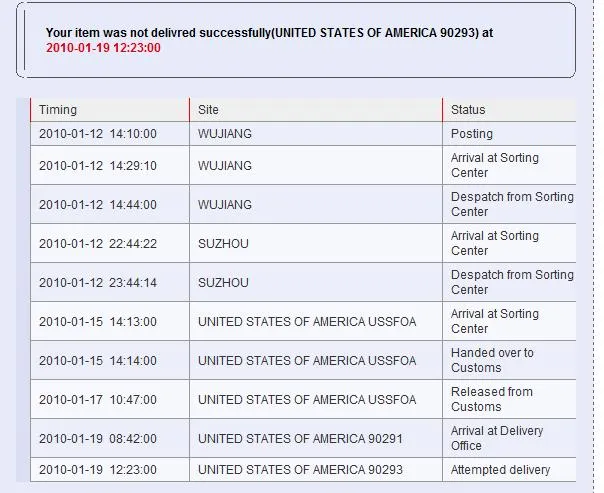
Task: Click the Released from Customs status
Action: point(491,399)
